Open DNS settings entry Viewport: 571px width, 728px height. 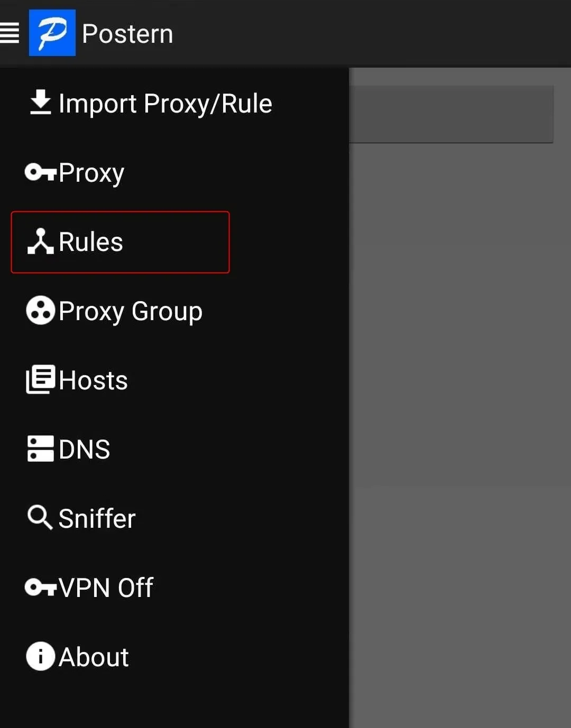click(x=85, y=450)
